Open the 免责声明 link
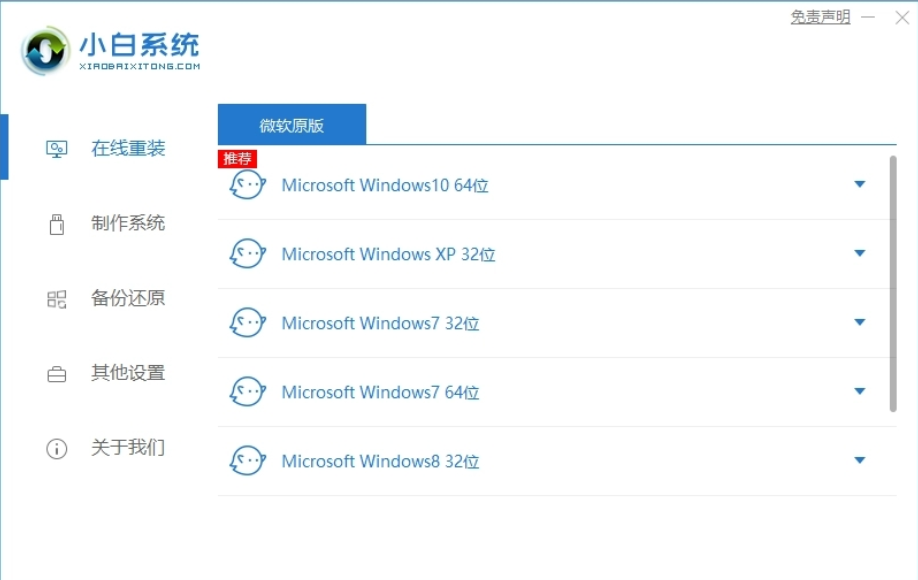The image size is (918, 580). [820, 17]
